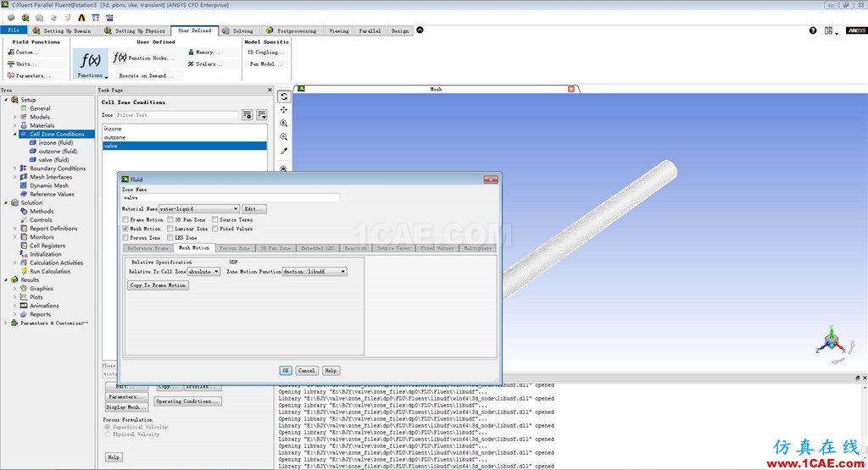Enable the Source Terms checkbox

pyautogui.click(x=214, y=219)
